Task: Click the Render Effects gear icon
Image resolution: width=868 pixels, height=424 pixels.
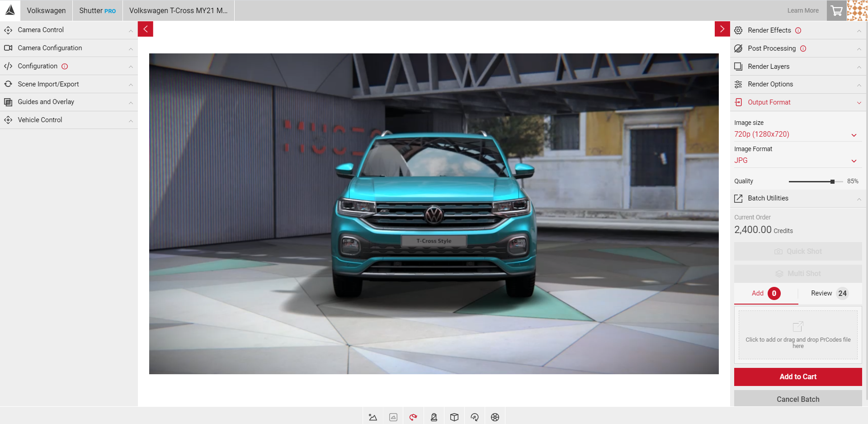Action: point(738,30)
